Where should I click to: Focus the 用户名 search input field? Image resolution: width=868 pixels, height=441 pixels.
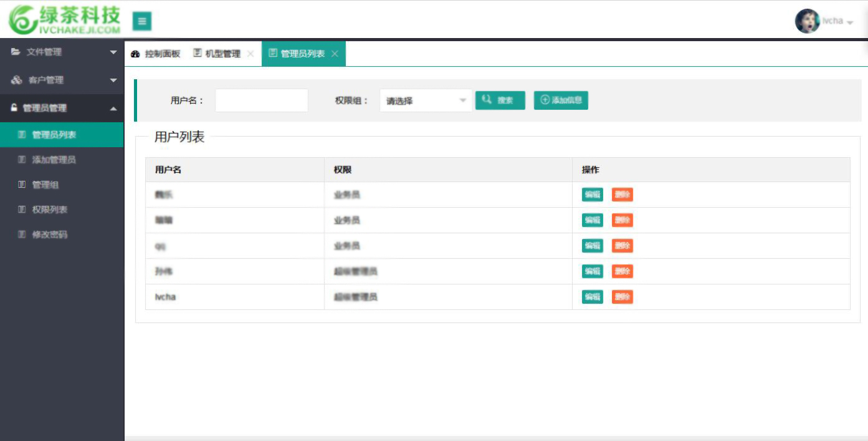262,100
